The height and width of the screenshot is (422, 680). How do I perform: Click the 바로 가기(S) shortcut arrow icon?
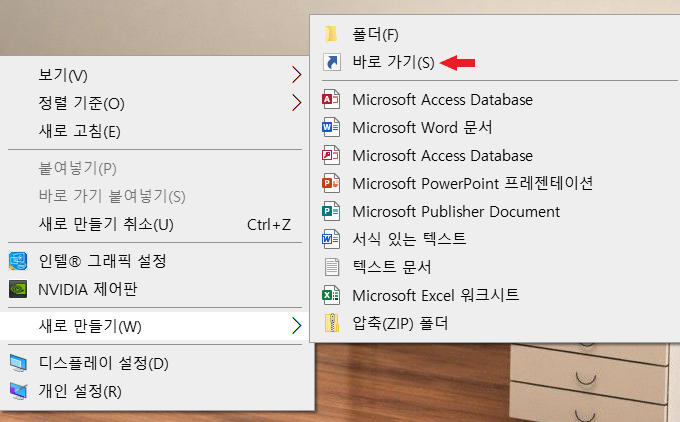[331, 62]
